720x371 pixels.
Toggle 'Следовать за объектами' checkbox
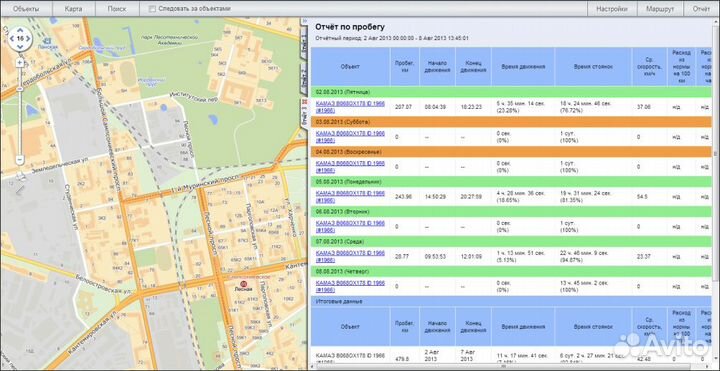(x=153, y=9)
